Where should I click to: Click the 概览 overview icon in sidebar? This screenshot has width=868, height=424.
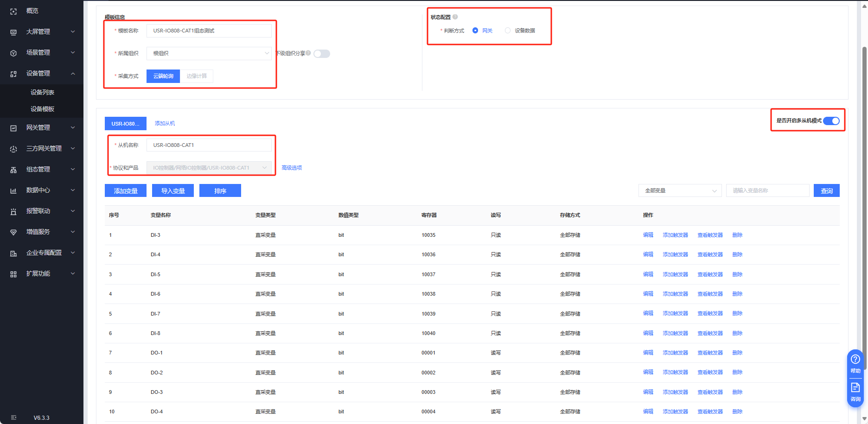13,11
